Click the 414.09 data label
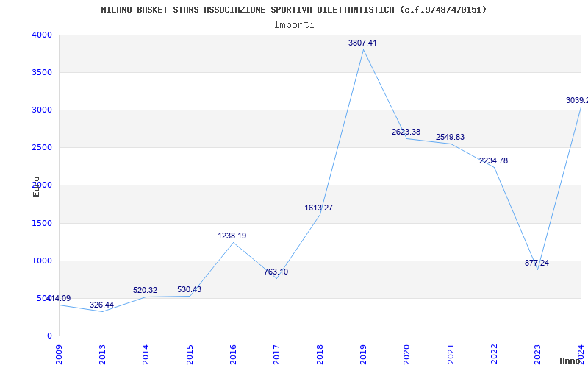Viewport: 588px width, 368px height. pos(59,298)
